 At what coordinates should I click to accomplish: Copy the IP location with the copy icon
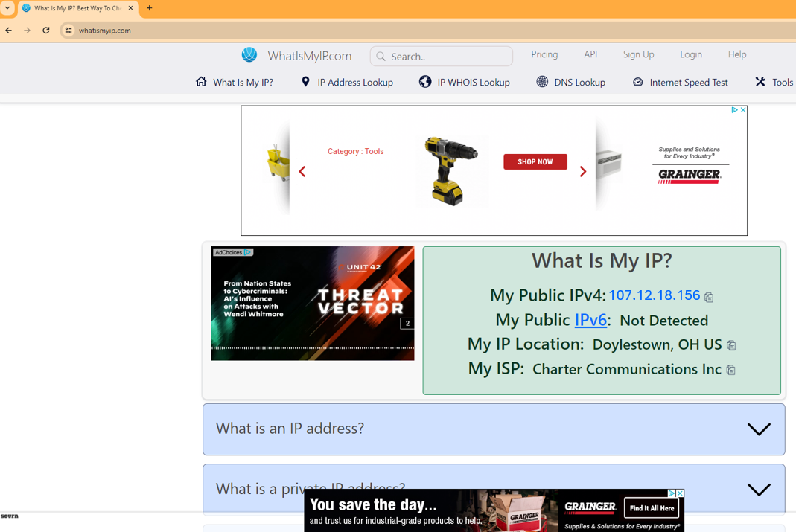(731, 345)
